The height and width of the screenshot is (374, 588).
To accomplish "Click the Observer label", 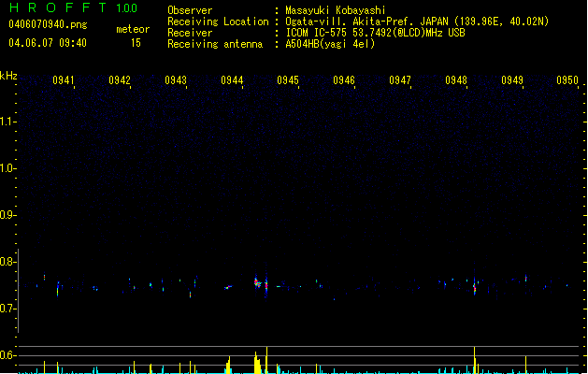I will click(x=190, y=10).
